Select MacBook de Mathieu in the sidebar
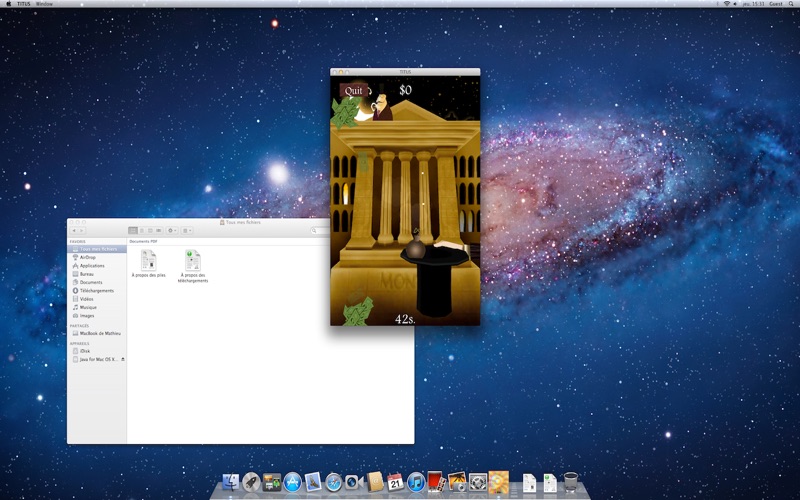The height and width of the screenshot is (500, 800). [99, 333]
